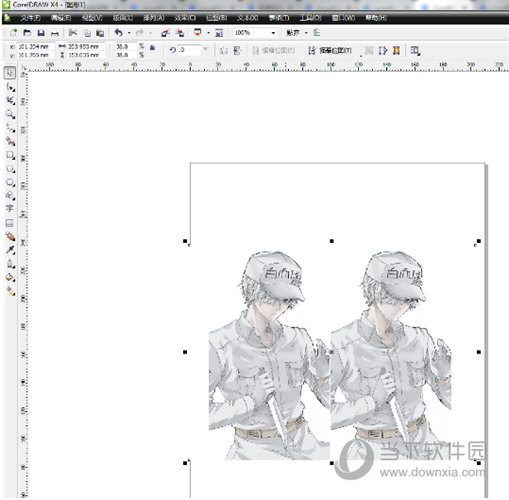Click the 描摹位图(T) trace bitmap button
The image size is (509, 500).
click(x=330, y=50)
